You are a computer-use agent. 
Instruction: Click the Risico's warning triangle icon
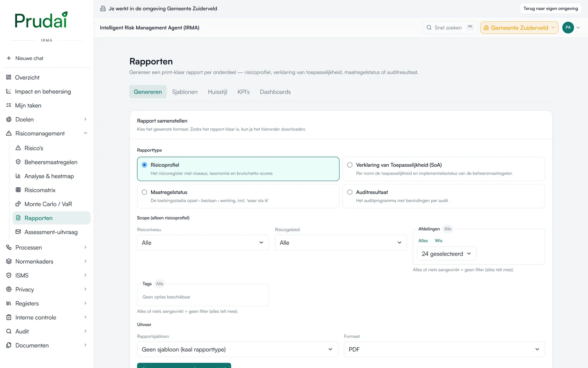(x=18, y=148)
